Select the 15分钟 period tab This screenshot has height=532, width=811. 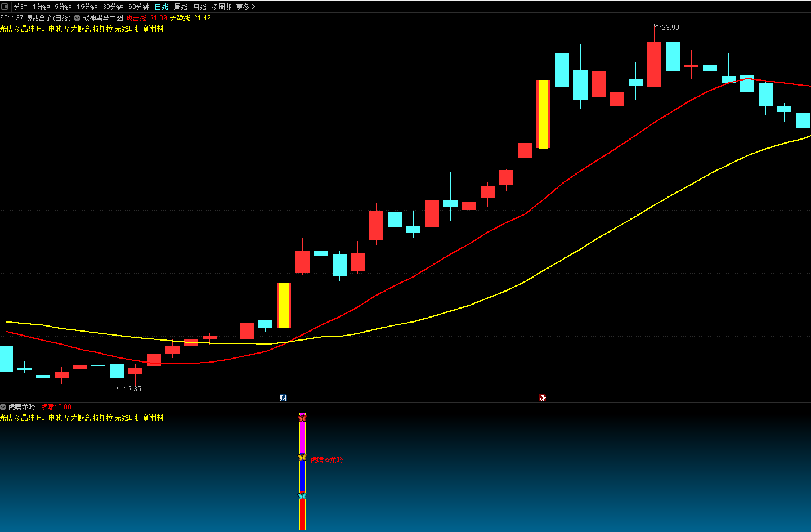click(87, 7)
